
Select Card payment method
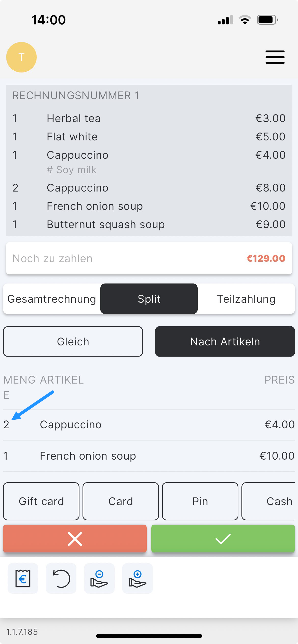click(121, 501)
